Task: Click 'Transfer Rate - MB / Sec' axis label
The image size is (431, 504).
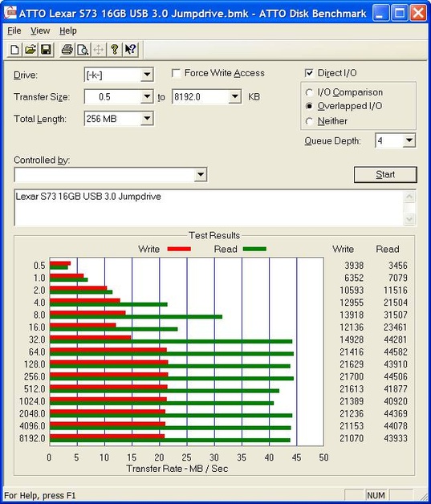Action: point(177,469)
